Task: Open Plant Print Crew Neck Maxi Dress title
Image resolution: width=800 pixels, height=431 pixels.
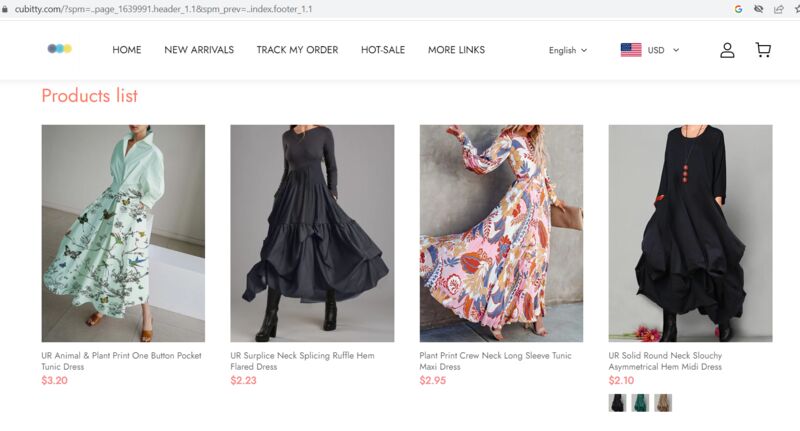Action: (x=495, y=361)
